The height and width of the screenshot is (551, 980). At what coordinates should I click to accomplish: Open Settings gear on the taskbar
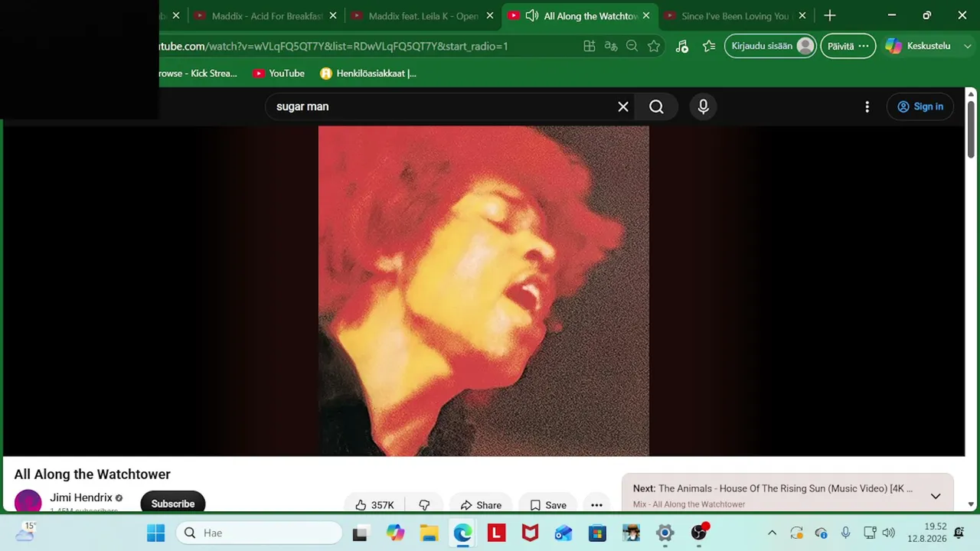(x=665, y=533)
